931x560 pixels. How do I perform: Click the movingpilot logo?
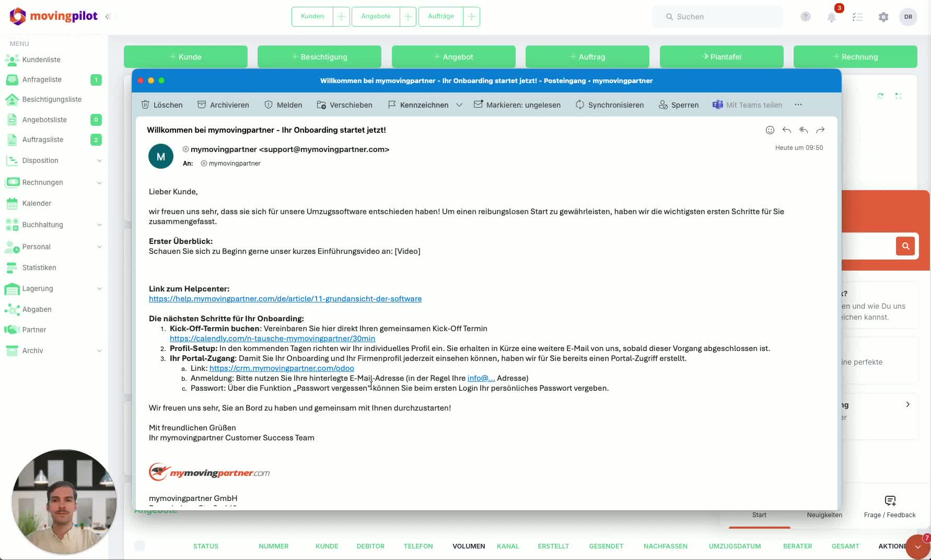click(x=53, y=16)
